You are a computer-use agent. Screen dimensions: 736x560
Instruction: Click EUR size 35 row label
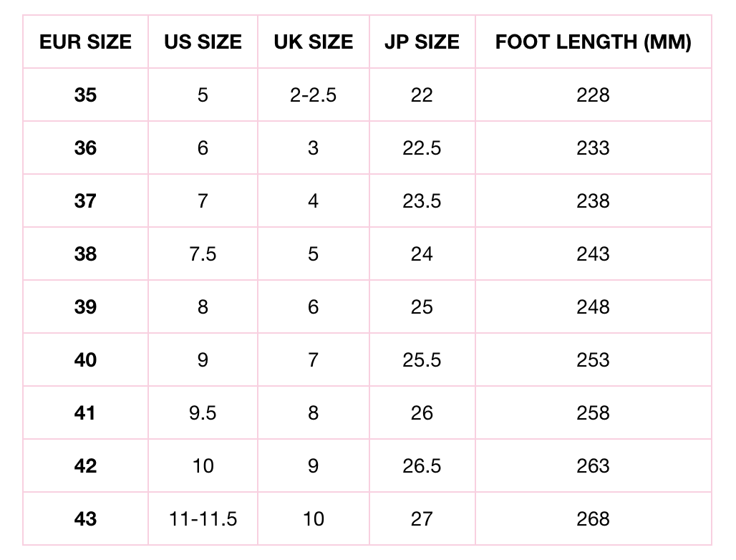85,95
